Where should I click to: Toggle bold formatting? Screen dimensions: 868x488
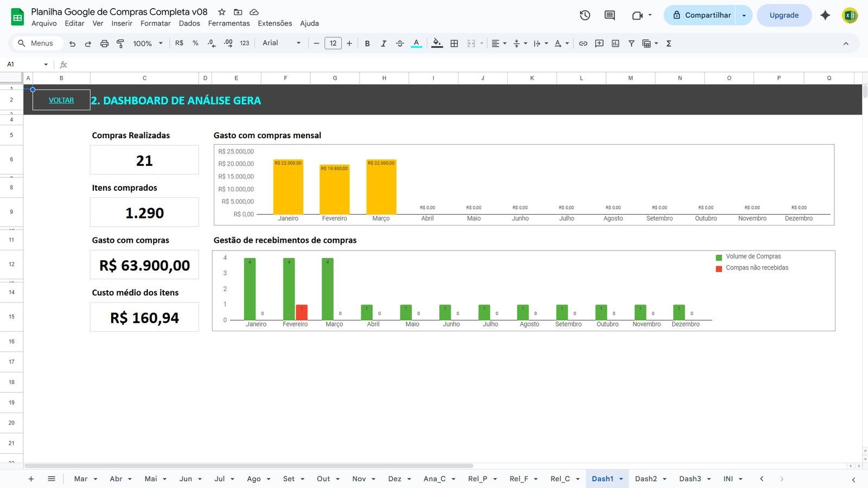click(367, 43)
